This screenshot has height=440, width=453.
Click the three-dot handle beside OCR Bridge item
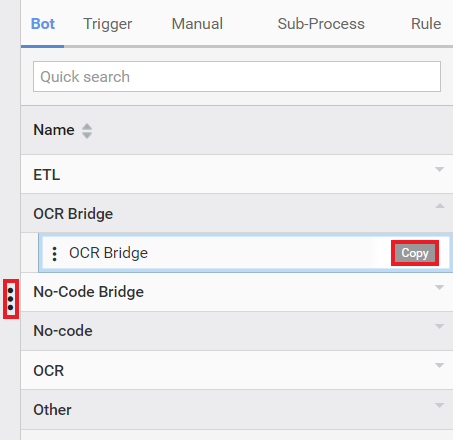pos(55,253)
